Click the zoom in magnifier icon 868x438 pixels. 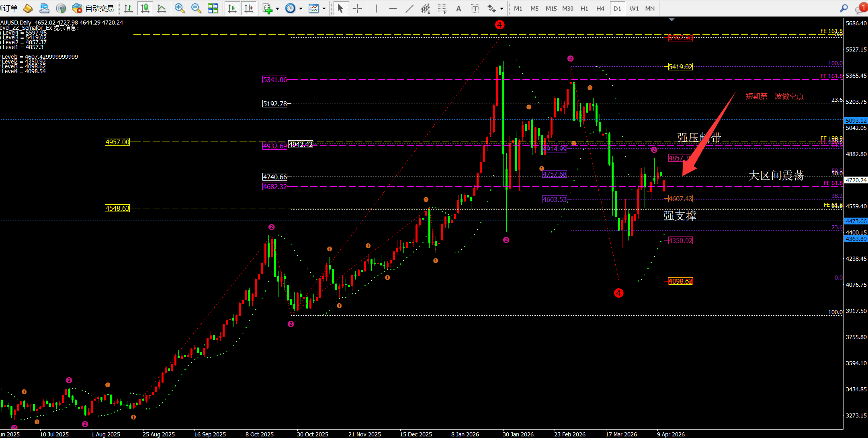(x=180, y=8)
